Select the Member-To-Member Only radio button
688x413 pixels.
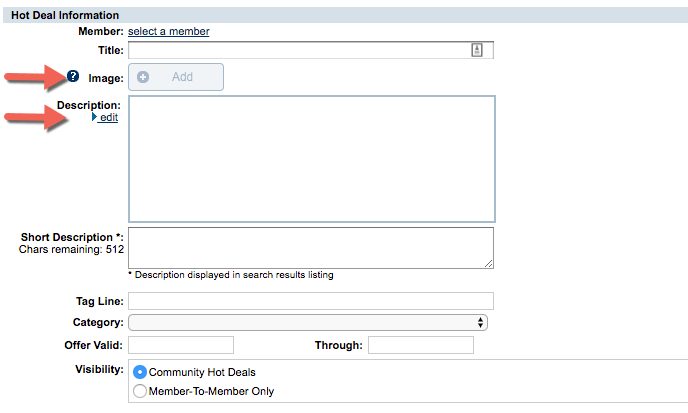pos(140,391)
